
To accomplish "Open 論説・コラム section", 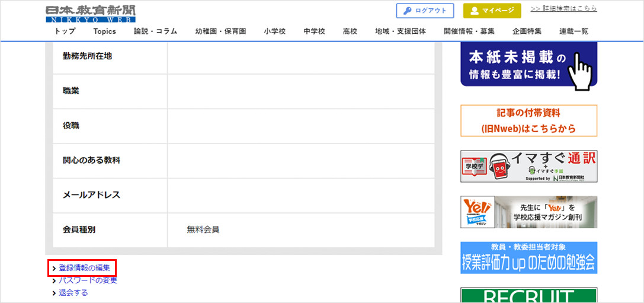I will pyautogui.click(x=156, y=31).
